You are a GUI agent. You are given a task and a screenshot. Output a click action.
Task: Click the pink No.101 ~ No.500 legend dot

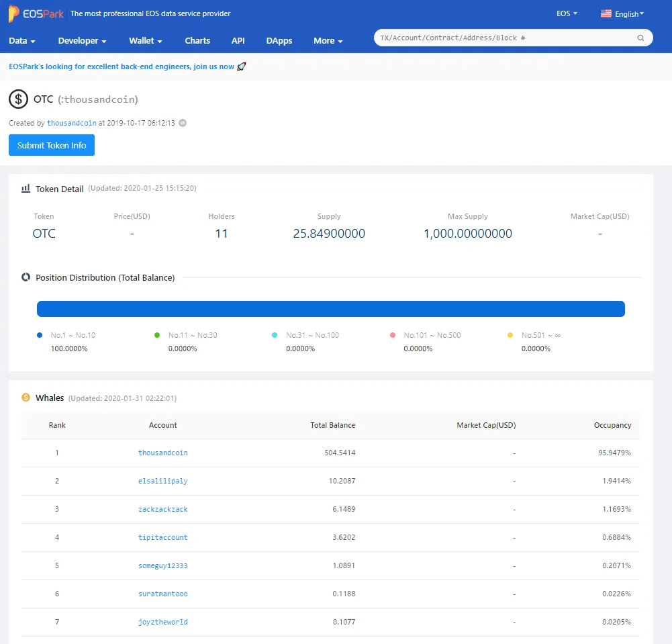pyautogui.click(x=393, y=335)
